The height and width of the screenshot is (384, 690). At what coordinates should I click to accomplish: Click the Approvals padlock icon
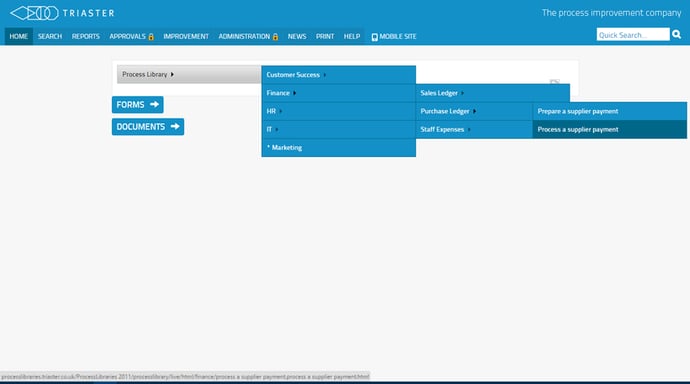tap(151, 37)
